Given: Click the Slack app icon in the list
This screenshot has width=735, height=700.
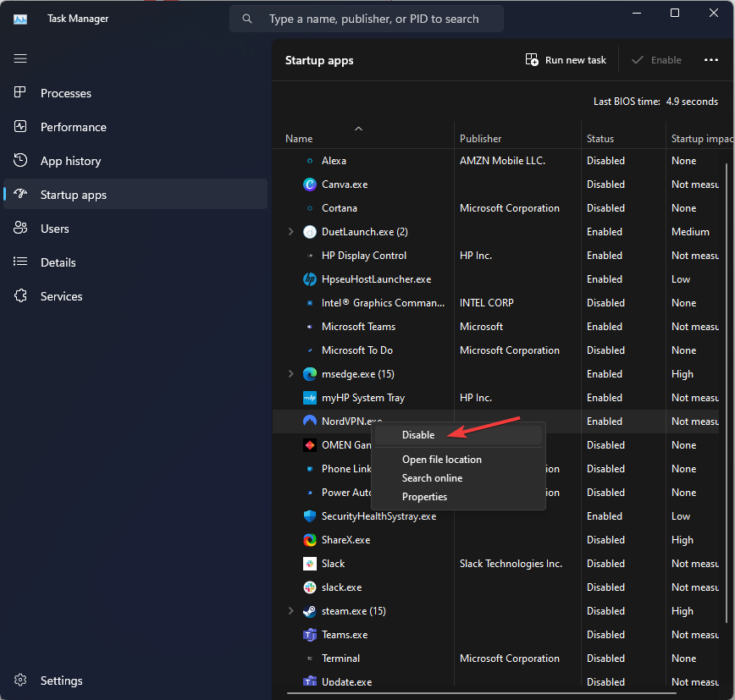Looking at the screenshot, I should 309,563.
